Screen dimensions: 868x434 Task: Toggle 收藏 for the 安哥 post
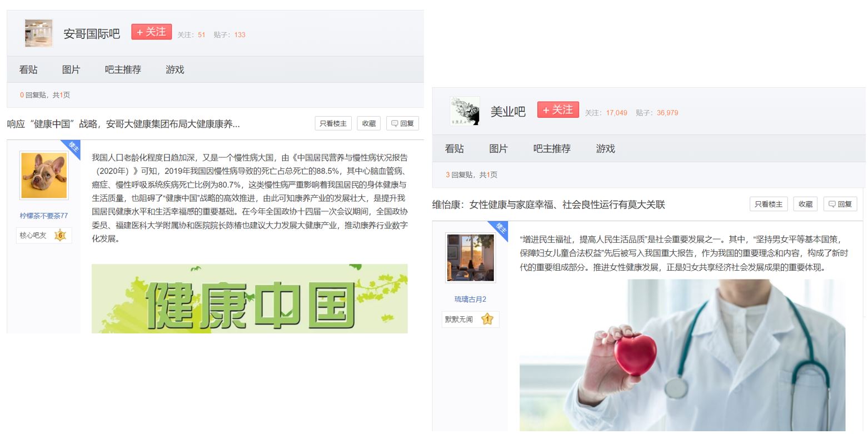click(369, 123)
